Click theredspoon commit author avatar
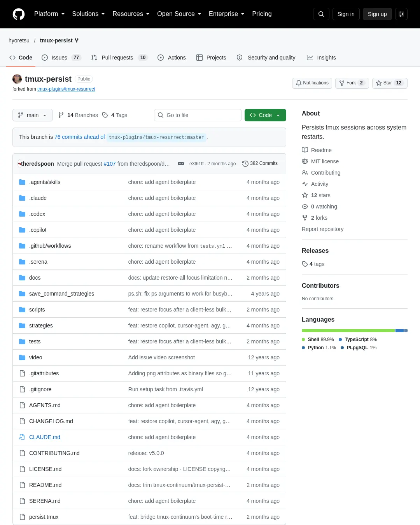 [x=19, y=164]
